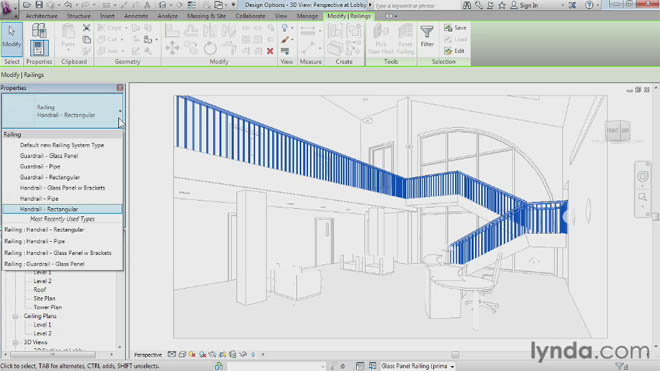Toggle the type selector dropdown arrow

coord(120,111)
